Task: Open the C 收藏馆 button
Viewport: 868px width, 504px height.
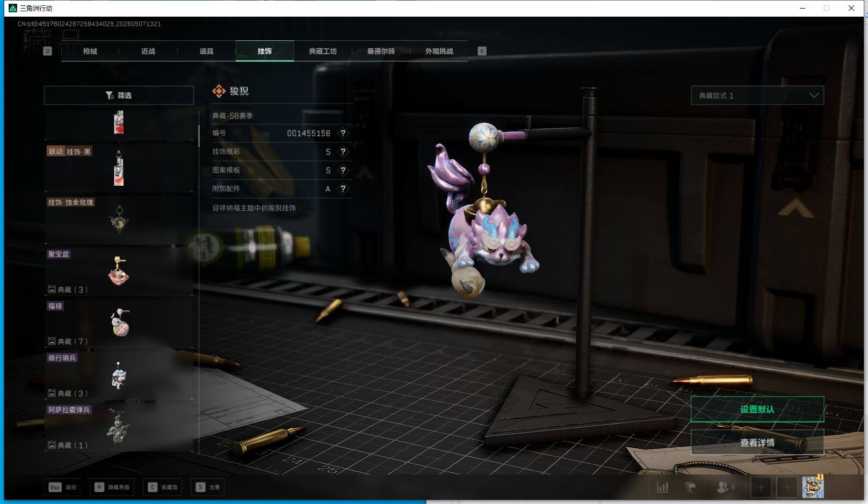Action: (163, 487)
